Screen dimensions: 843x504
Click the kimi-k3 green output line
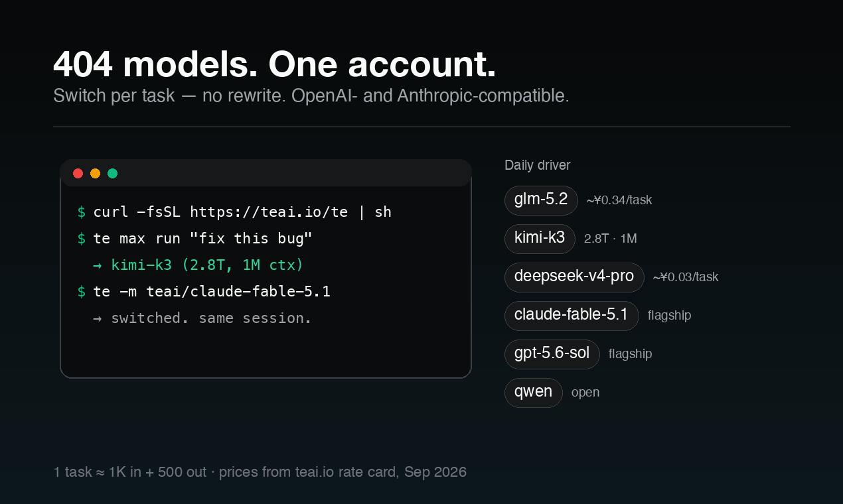coord(198,265)
